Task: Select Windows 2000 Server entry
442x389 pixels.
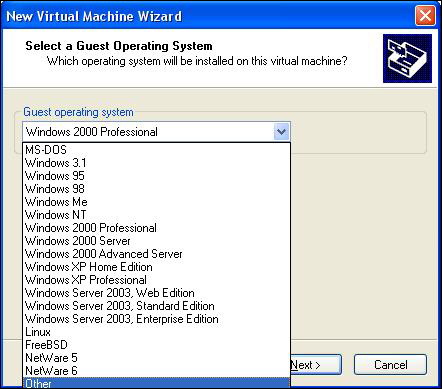Action: coord(157,241)
